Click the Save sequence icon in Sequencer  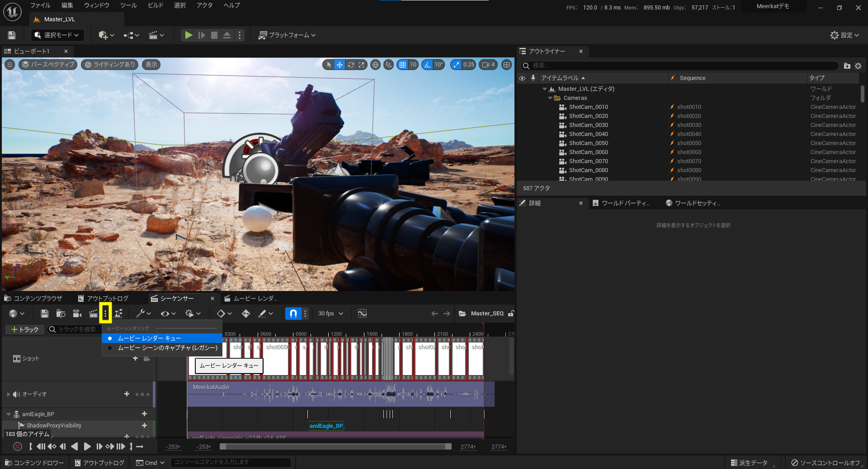tap(44, 313)
